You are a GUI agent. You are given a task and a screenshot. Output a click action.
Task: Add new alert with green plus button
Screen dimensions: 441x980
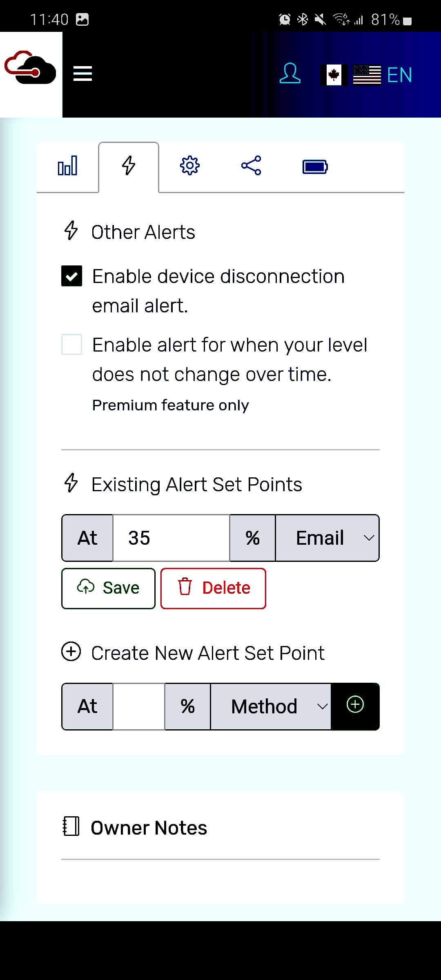(355, 706)
